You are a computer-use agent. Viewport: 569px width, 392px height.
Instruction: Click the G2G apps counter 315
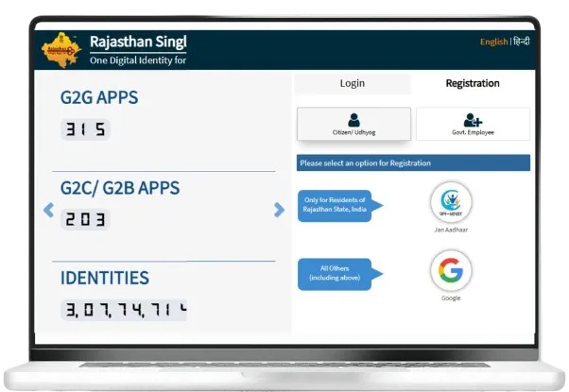click(85, 129)
